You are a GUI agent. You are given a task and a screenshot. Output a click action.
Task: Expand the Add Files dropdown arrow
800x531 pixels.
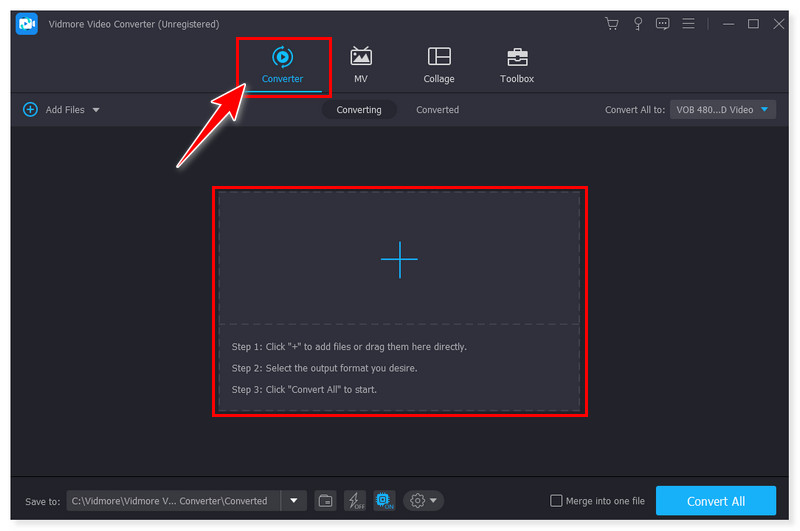(x=96, y=110)
